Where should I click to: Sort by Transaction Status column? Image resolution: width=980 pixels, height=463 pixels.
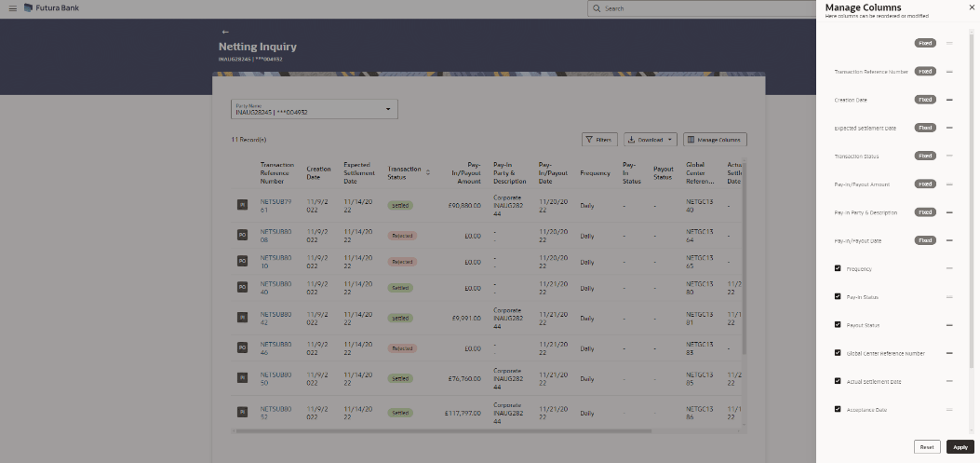tap(428, 172)
